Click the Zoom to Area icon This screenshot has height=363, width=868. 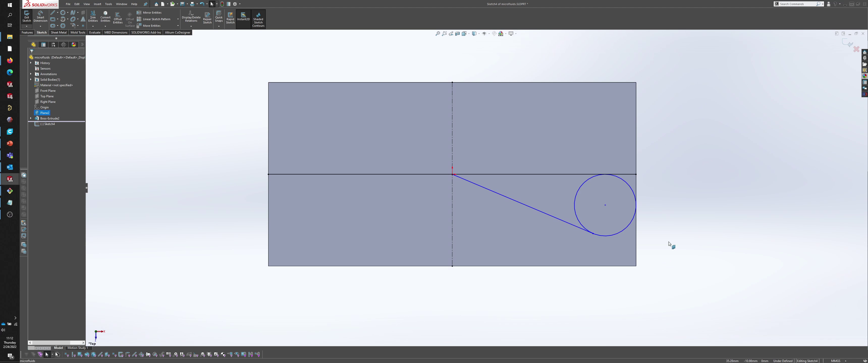pyautogui.click(x=444, y=33)
